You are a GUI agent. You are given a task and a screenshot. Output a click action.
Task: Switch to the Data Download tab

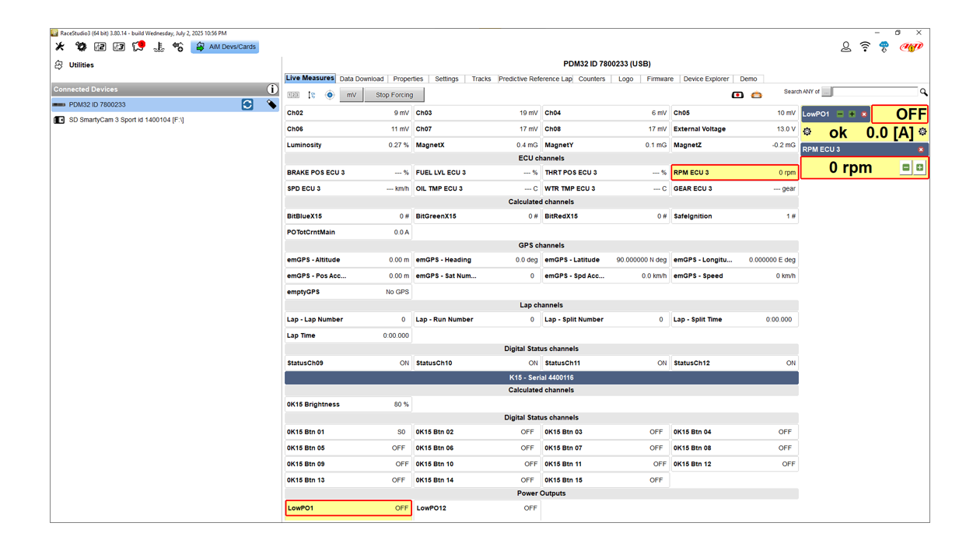point(362,79)
